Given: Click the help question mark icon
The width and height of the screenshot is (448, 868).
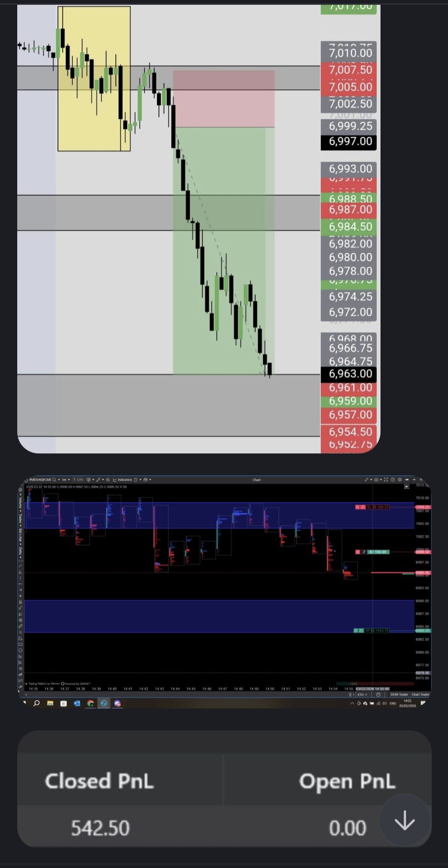Looking at the screenshot, I should point(393,480).
